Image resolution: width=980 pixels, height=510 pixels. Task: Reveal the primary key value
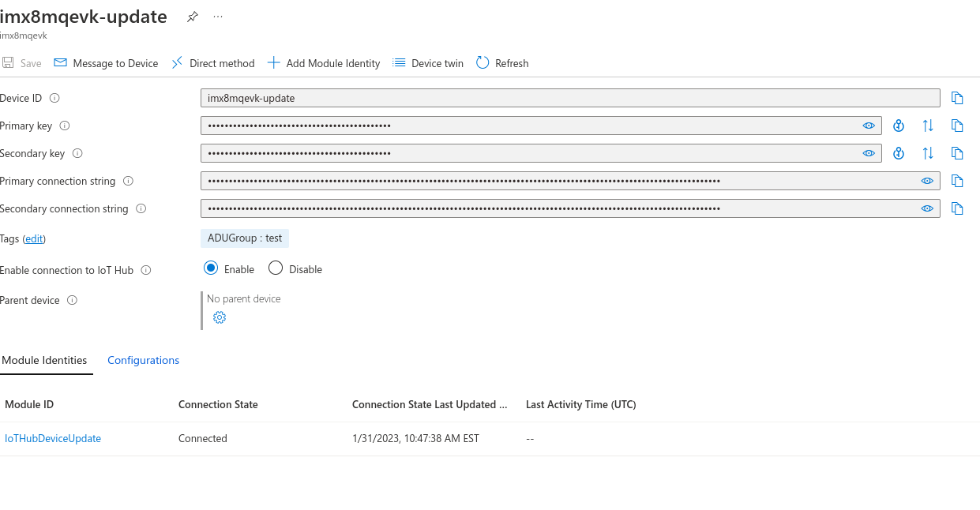[x=869, y=125]
